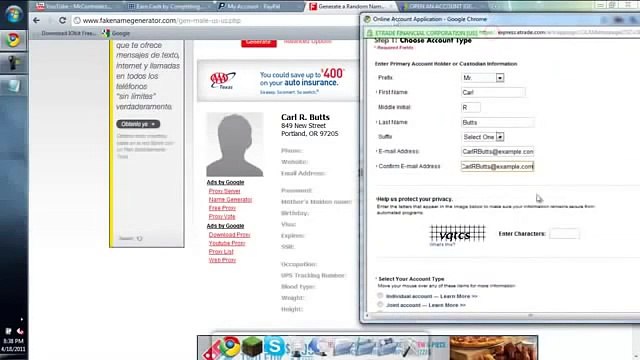Click the Chrome icon in popup title bar

367,19
